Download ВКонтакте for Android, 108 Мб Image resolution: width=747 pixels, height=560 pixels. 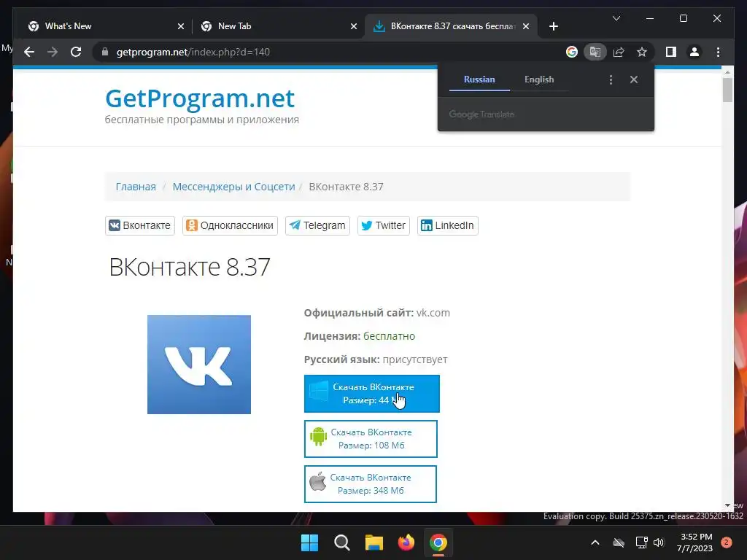point(371,439)
